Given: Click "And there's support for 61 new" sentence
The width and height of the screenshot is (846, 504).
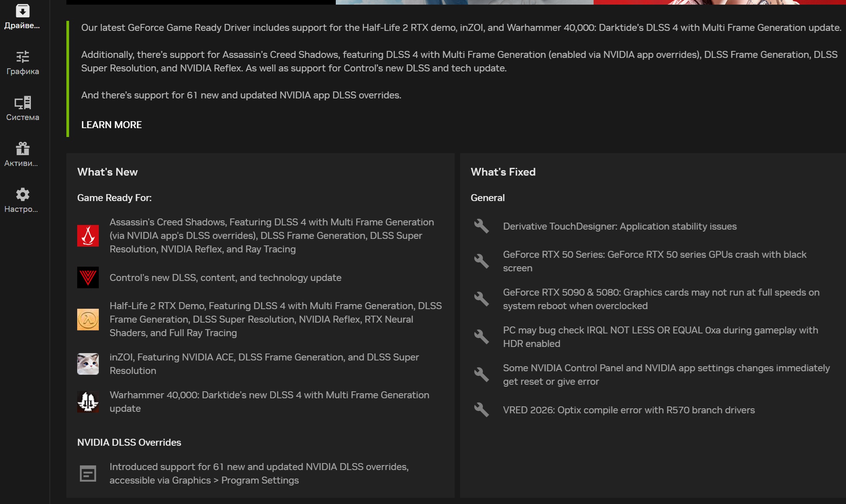Looking at the screenshot, I should 241,95.
